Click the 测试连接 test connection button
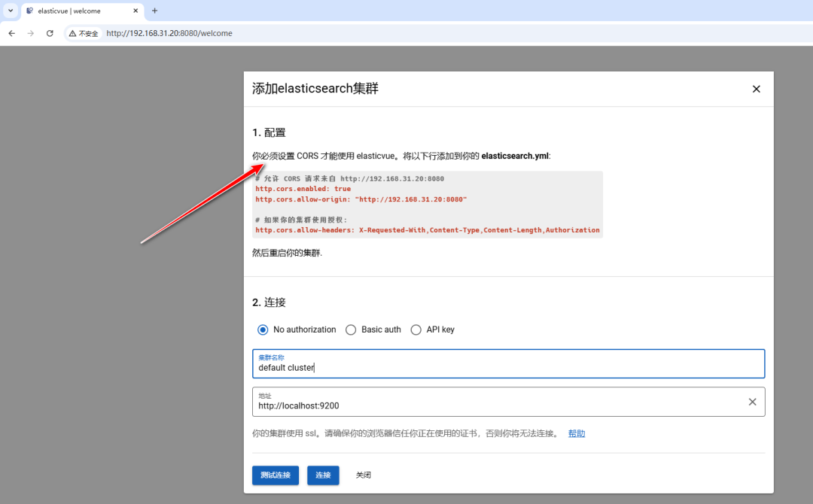Image resolution: width=813 pixels, height=504 pixels. click(x=276, y=475)
